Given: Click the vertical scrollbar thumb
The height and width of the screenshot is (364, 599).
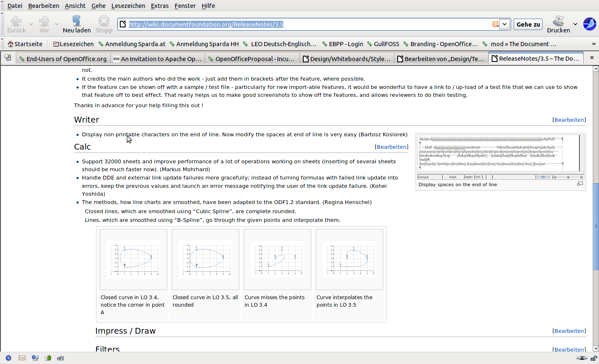Looking at the screenshot, I should pos(596,226).
